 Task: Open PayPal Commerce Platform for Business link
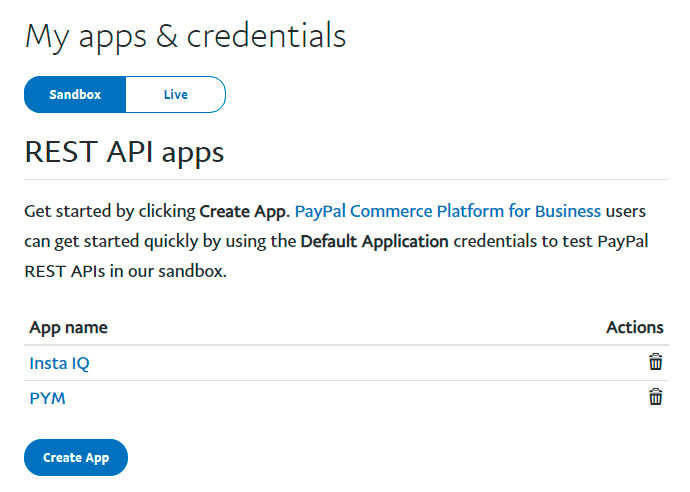[448, 212]
